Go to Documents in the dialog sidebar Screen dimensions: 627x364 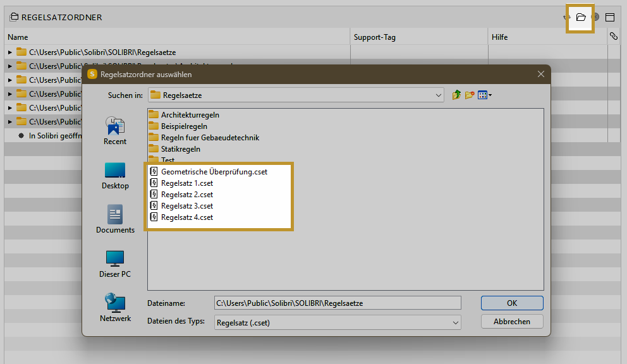pyautogui.click(x=115, y=219)
